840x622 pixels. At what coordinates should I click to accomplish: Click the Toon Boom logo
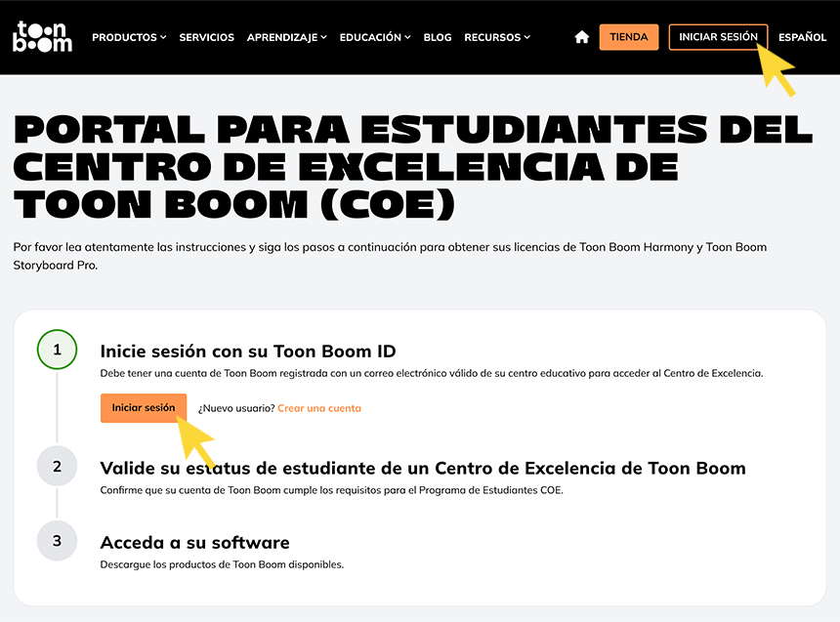point(42,36)
